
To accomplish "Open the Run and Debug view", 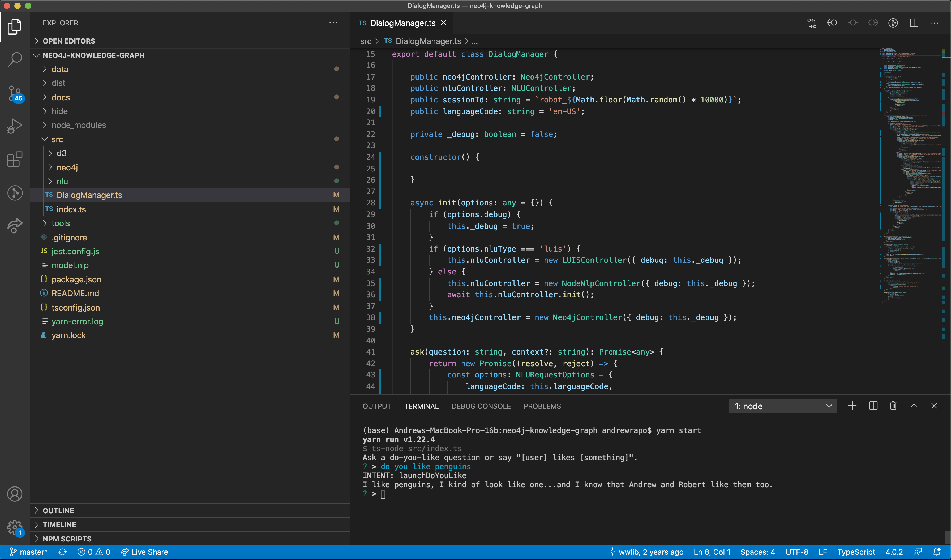I will (15, 126).
